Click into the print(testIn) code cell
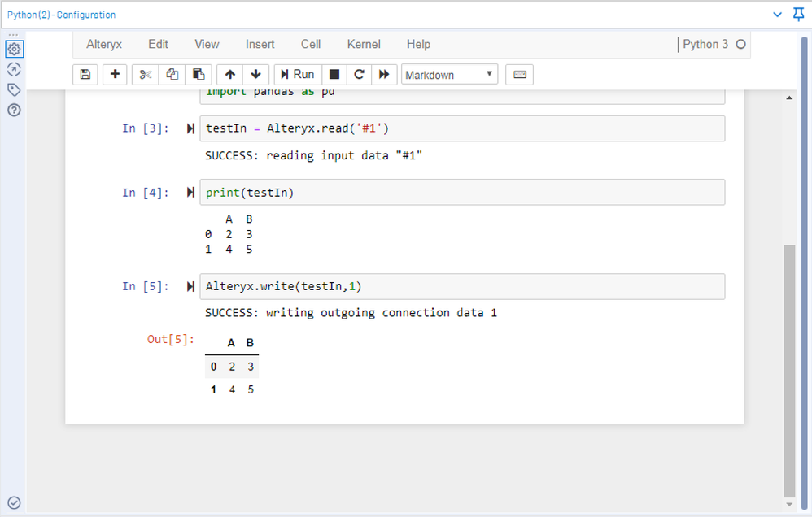The width and height of the screenshot is (812, 517). point(462,193)
